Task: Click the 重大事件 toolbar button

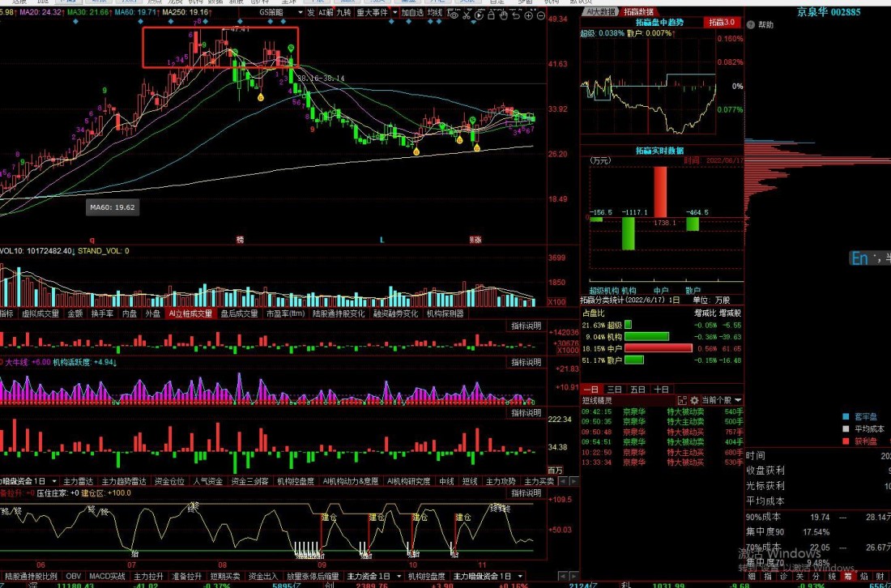Action: (372, 12)
